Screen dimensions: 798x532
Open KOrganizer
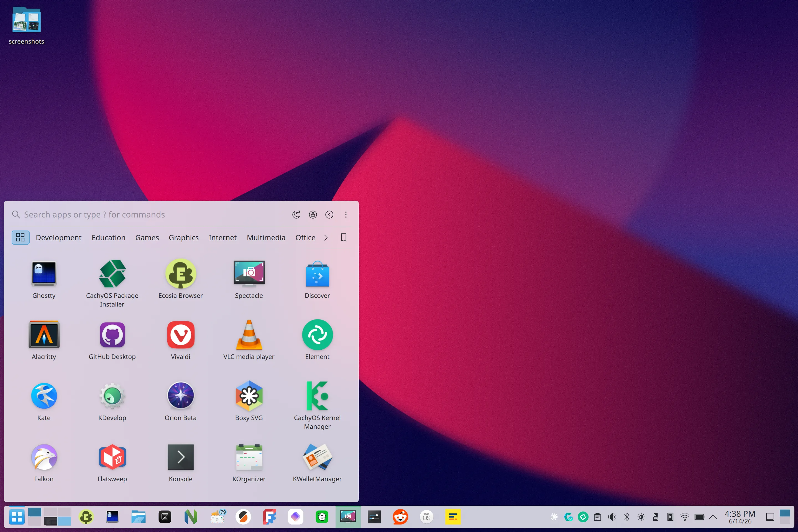click(x=249, y=463)
